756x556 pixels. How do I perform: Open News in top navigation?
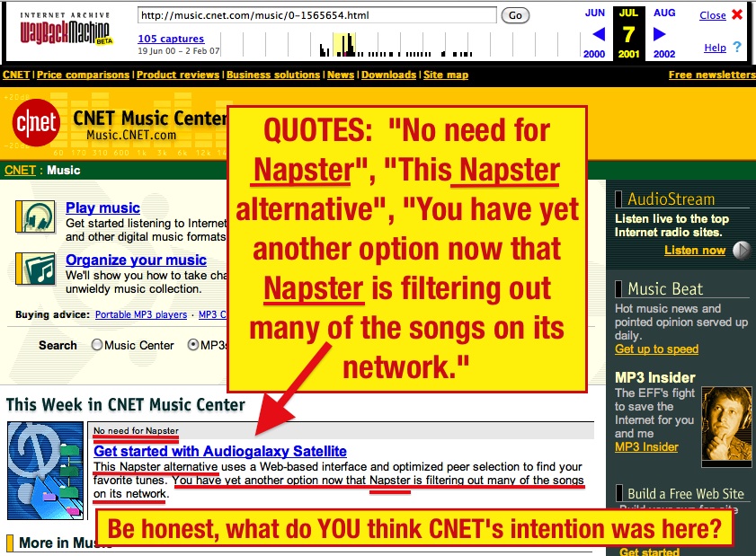tap(341, 75)
